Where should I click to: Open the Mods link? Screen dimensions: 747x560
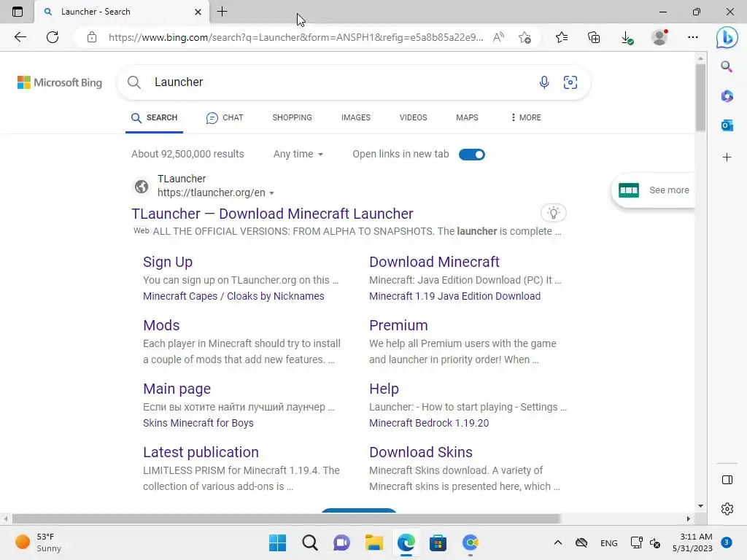pyautogui.click(x=161, y=325)
